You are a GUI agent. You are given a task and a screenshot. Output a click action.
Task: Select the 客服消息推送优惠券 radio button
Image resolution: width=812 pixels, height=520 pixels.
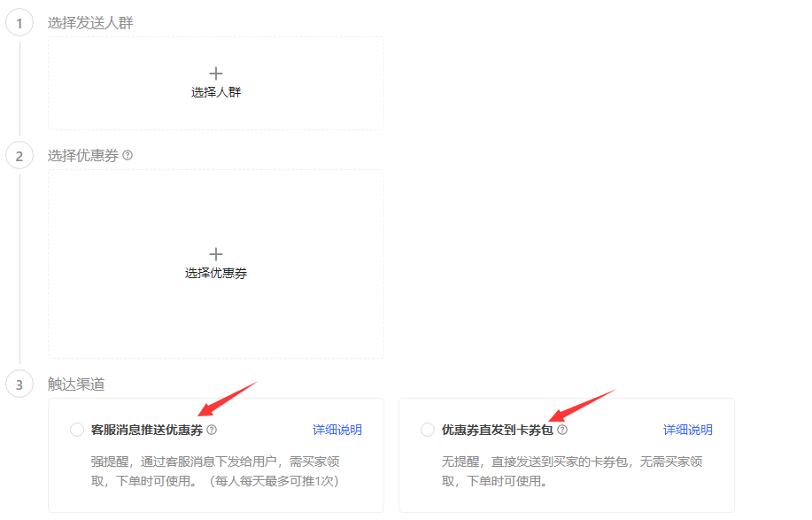pyautogui.click(x=77, y=430)
